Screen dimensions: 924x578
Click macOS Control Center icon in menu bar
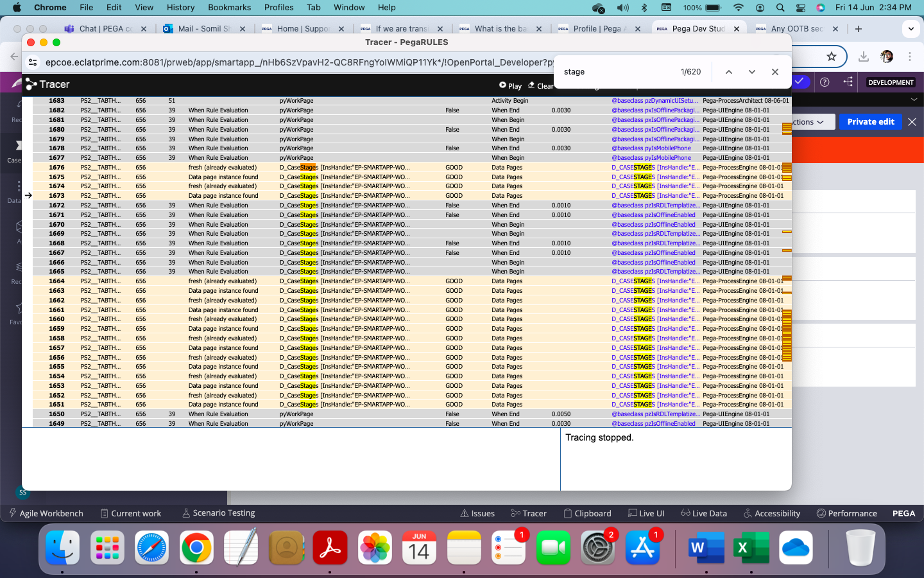click(x=801, y=8)
